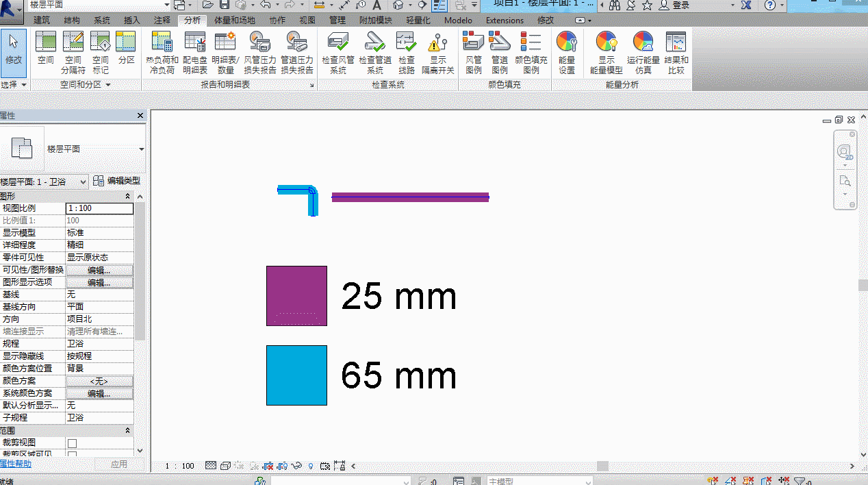
Task: Open the 楼层平面 type selector dropdown
Action: pyautogui.click(x=142, y=149)
